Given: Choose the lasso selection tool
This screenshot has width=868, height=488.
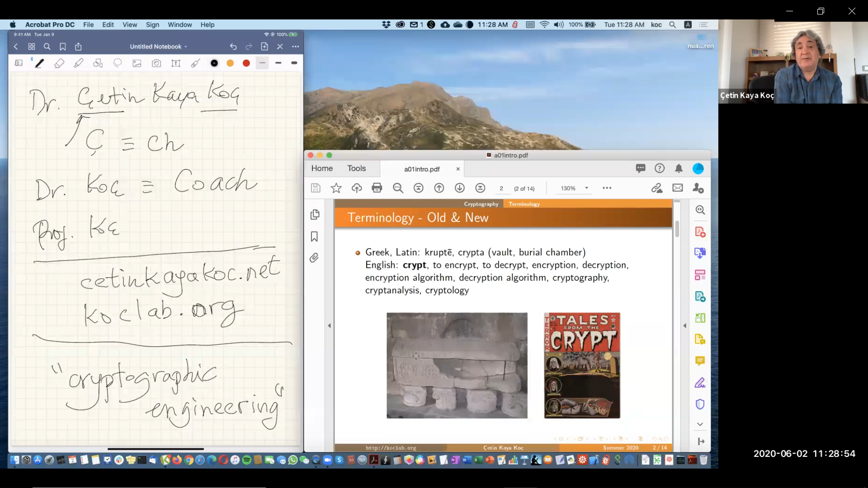Looking at the screenshot, I should point(118,63).
